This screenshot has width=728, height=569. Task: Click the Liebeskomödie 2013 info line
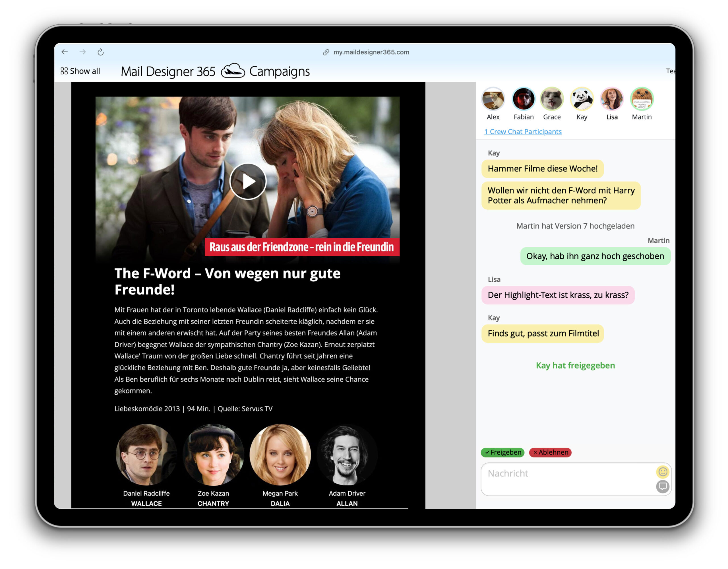click(x=193, y=409)
